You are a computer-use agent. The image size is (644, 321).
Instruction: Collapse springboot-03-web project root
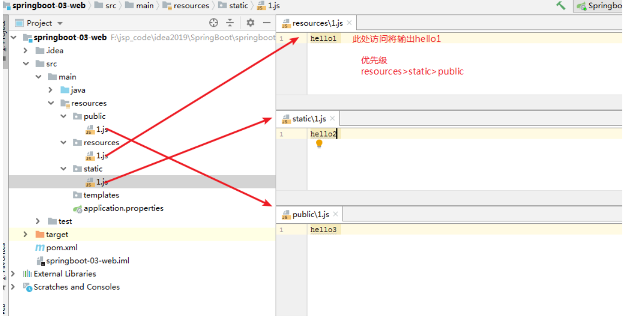coord(13,37)
